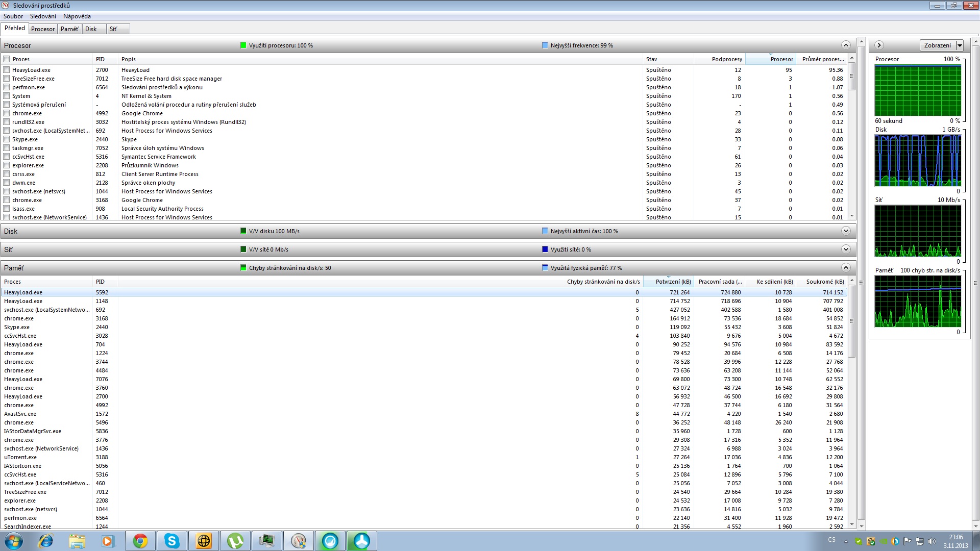The image size is (980, 551).
Task: Switch to uTorrent taskbar icon
Action: coord(235,541)
